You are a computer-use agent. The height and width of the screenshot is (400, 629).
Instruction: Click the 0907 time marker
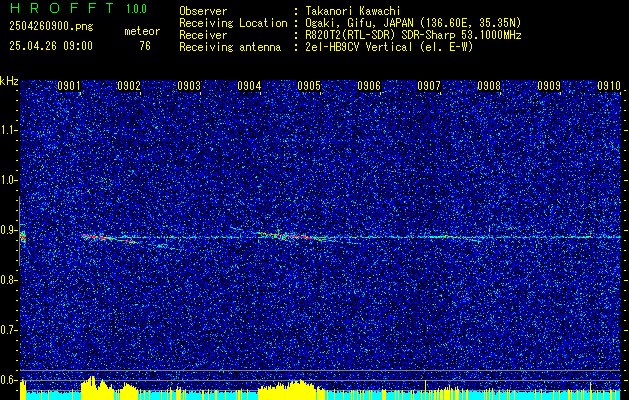pyautogui.click(x=429, y=86)
